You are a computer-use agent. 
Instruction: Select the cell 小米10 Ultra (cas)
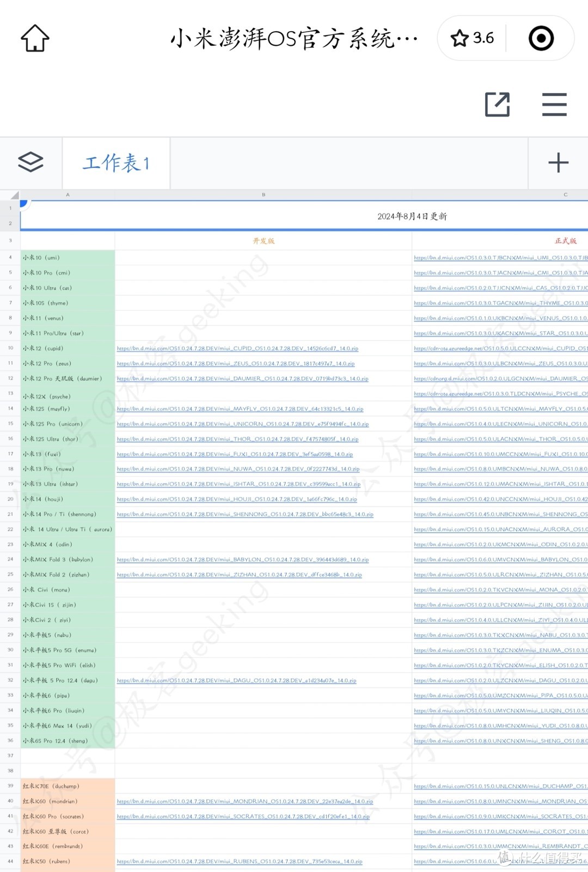click(x=68, y=288)
